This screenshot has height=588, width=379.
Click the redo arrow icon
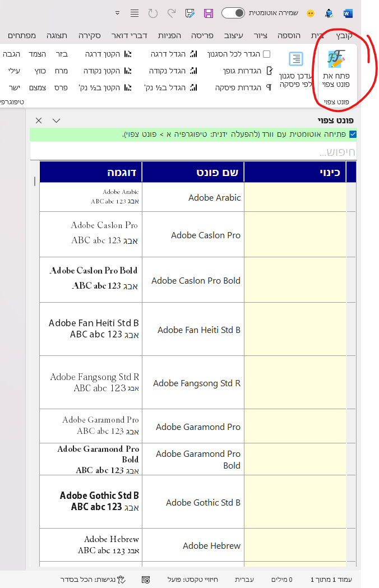(x=172, y=13)
